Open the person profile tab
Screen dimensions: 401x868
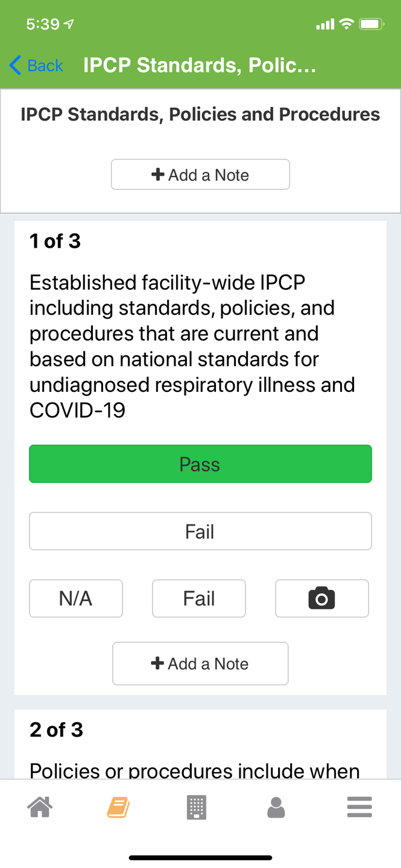[x=276, y=807]
